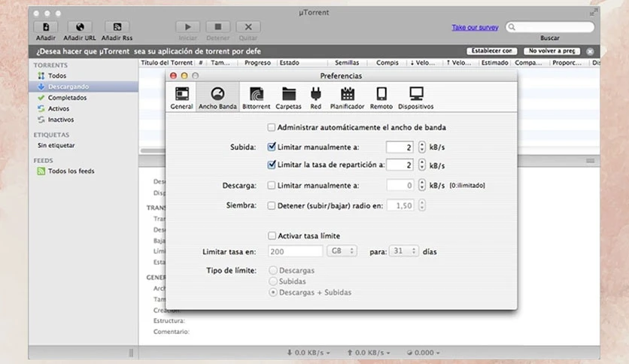Sort by Progreso column header
Image resolution: width=629 pixels, height=364 pixels.
(x=257, y=62)
